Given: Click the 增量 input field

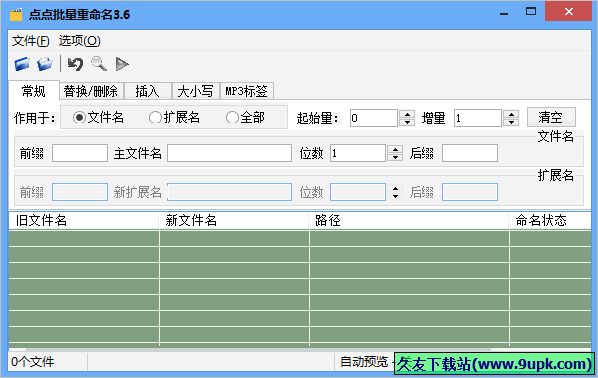Looking at the screenshot, I should 477,118.
